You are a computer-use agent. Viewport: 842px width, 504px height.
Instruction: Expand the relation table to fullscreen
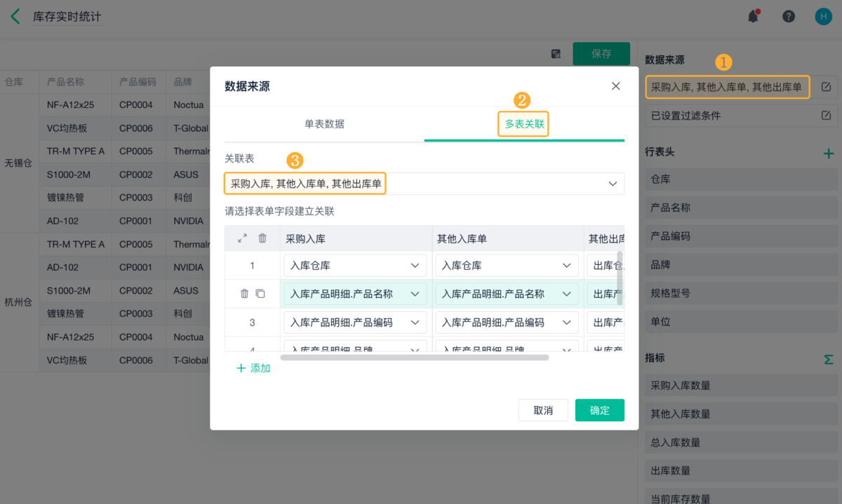click(x=243, y=238)
